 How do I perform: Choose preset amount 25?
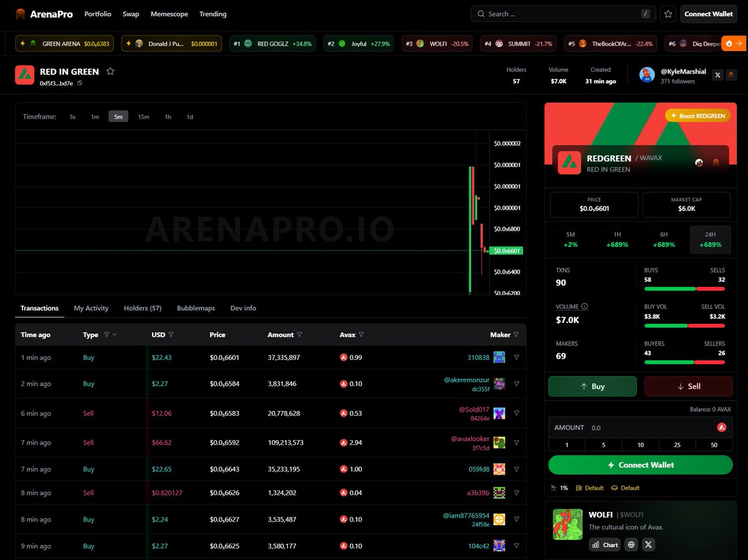[677, 445]
